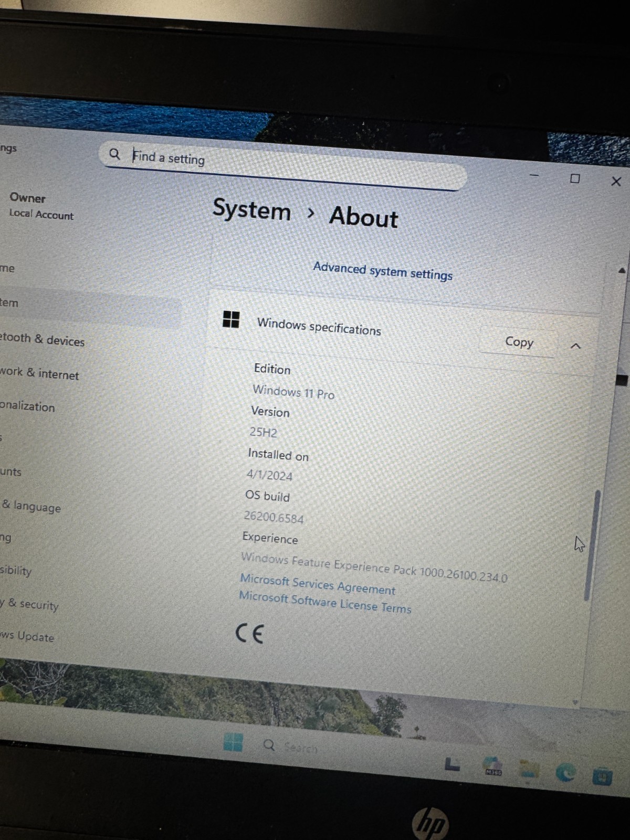The image size is (630, 840).
Task: Open Time & language settings
Action: pyautogui.click(x=31, y=507)
